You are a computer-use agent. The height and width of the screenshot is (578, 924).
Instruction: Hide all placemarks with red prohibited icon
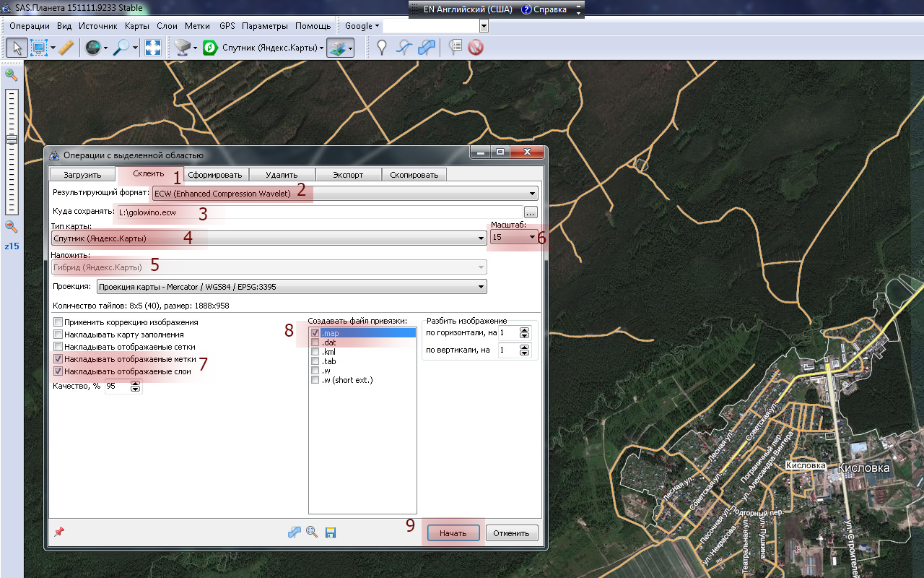point(475,48)
